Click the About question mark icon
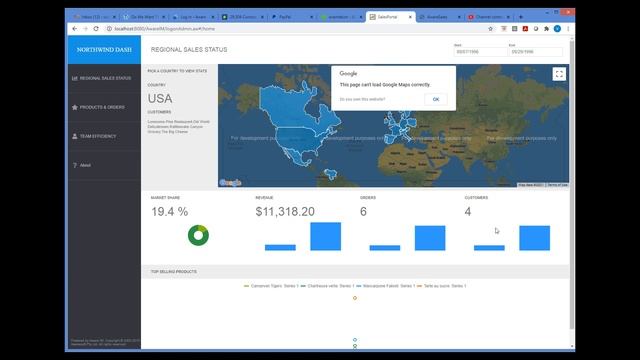The image size is (640, 360). (x=75, y=165)
